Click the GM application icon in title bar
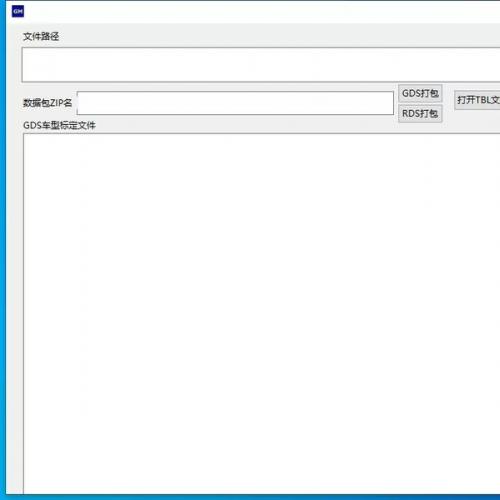Image resolution: width=500 pixels, height=500 pixels. click(x=18, y=11)
